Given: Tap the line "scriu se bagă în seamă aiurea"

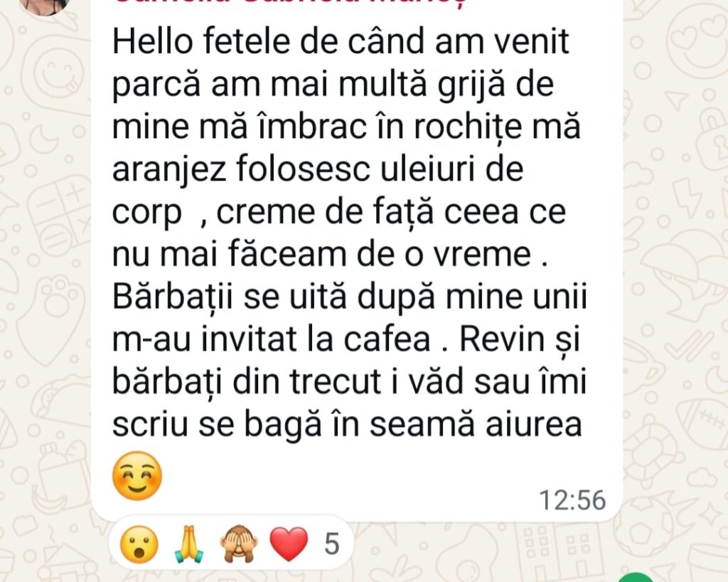Looking at the screenshot, I should coord(347,425).
